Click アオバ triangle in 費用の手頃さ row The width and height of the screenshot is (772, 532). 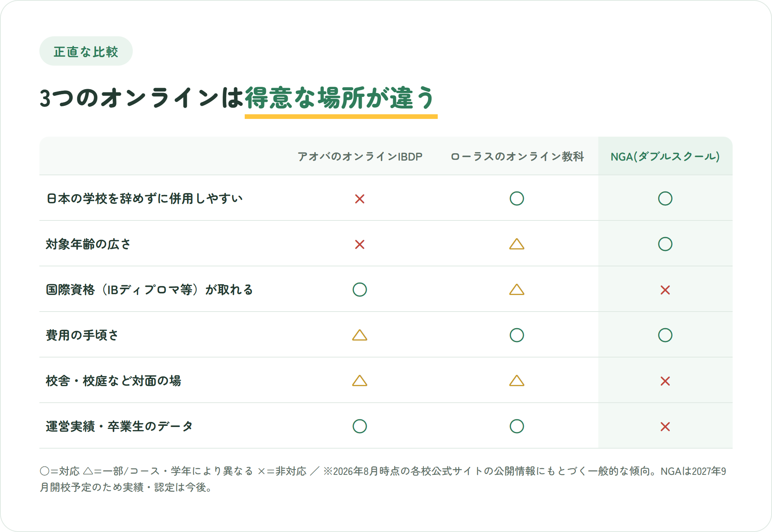coord(360,335)
